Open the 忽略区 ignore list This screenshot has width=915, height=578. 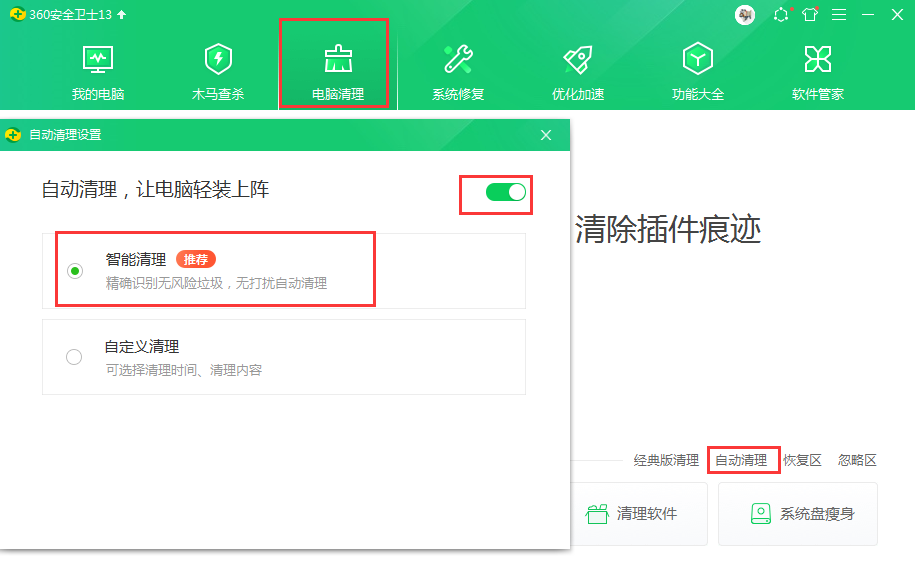point(857,460)
